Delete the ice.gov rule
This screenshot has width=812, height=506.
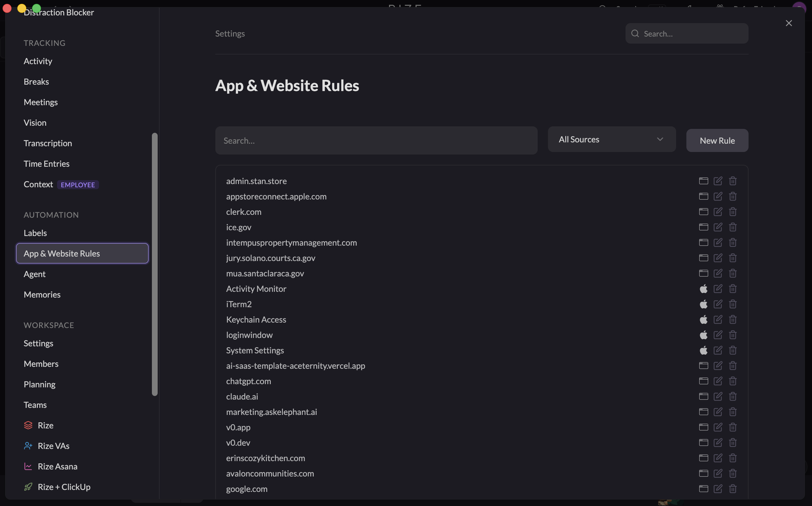point(733,227)
